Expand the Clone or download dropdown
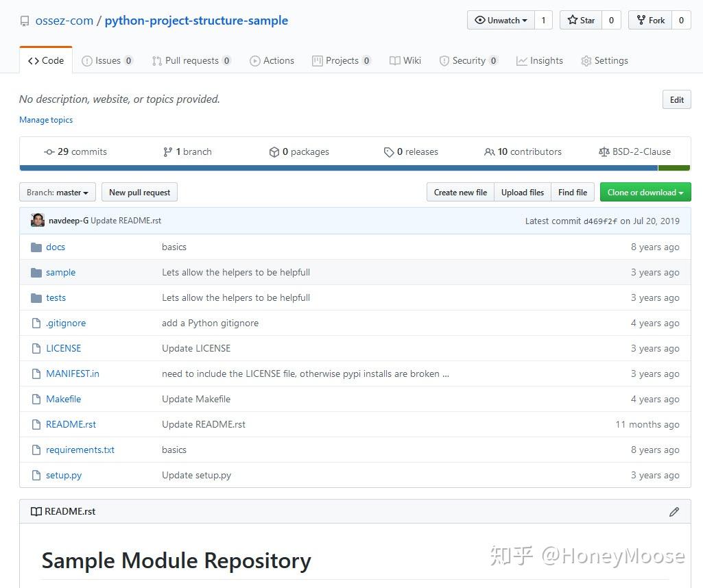 (x=645, y=192)
